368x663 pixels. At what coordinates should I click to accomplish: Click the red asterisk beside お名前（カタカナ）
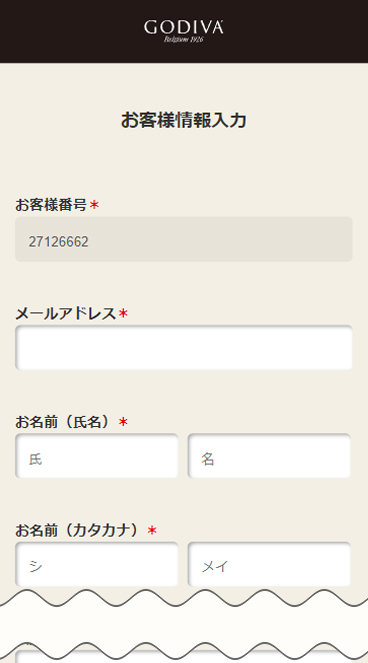(x=152, y=530)
